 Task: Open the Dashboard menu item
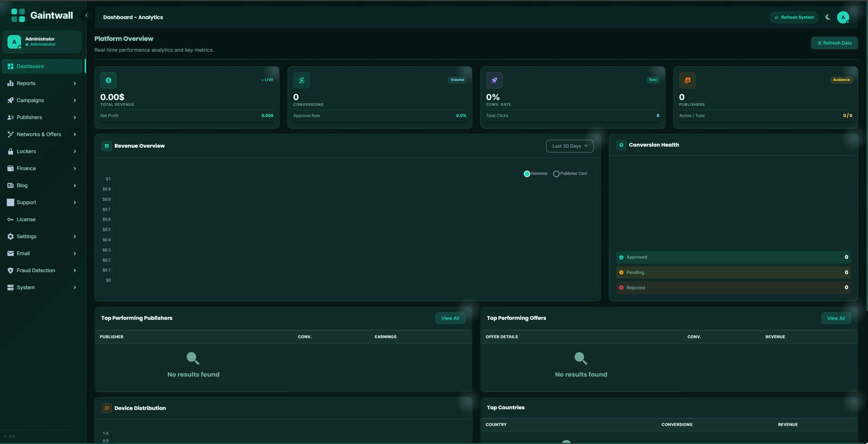coord(30,66)
